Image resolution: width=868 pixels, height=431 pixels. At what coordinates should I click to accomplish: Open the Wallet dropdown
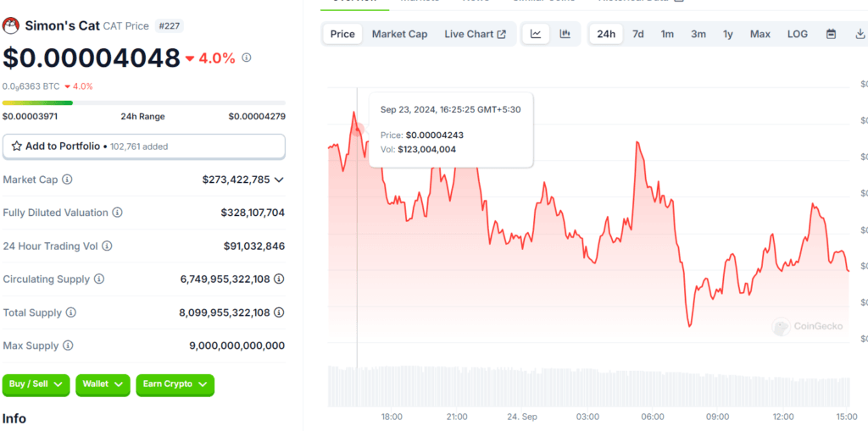coord(103,384)
